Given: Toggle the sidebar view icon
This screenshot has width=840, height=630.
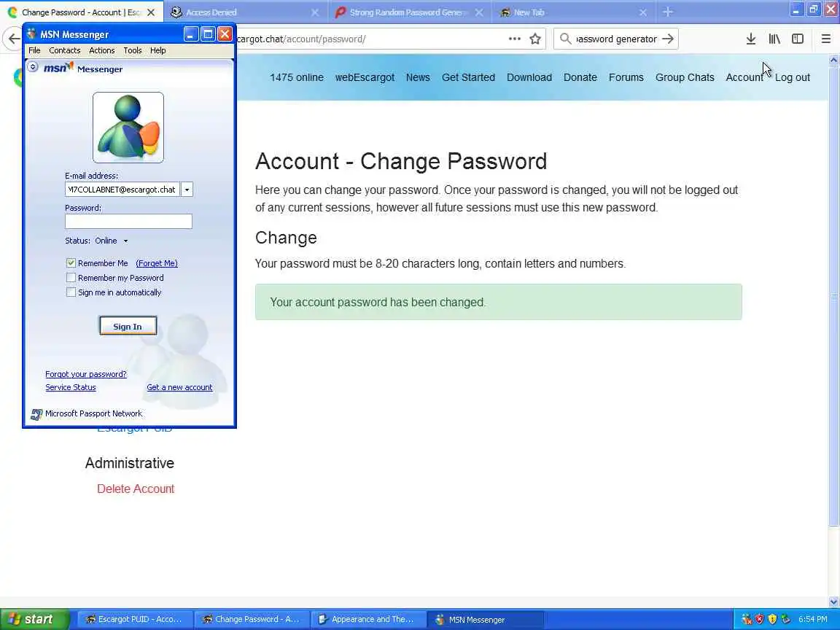Looking at the screenshot, I should 798,39.
